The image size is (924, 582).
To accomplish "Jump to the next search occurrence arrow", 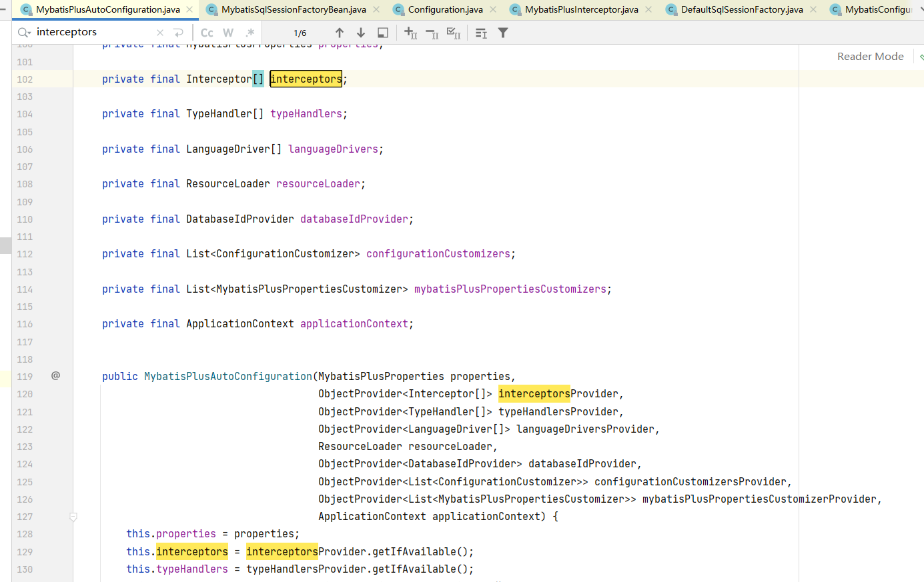I will [361, 33].
